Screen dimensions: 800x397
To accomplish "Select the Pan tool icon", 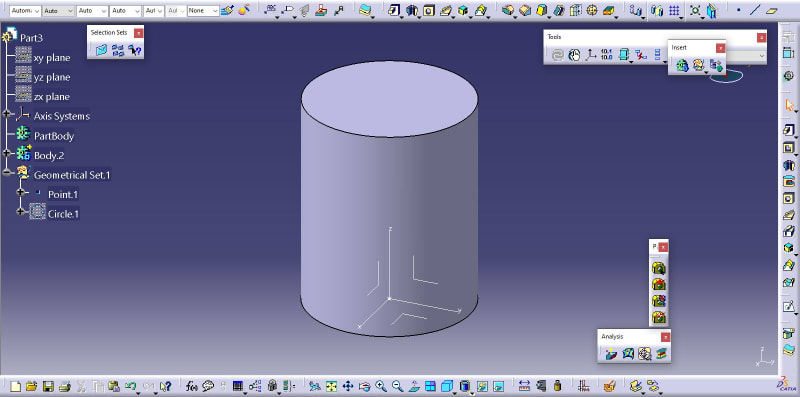I will click(x=348, y=386).
